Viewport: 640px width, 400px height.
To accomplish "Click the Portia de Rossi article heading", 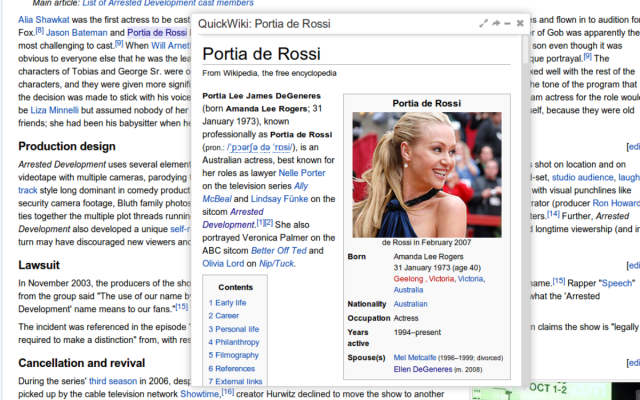I will click(262, 53).
